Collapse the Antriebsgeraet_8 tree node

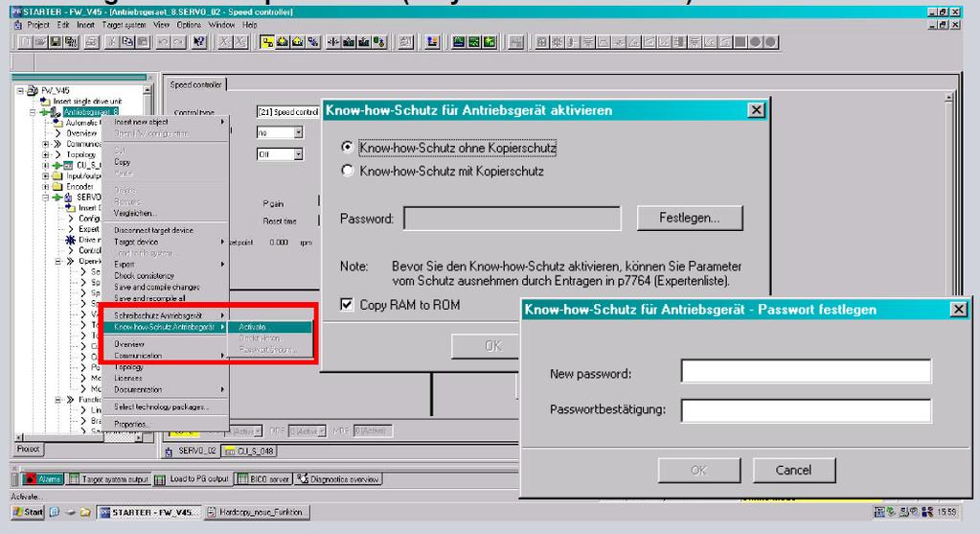pyautogui.click(x=33, y=112)
